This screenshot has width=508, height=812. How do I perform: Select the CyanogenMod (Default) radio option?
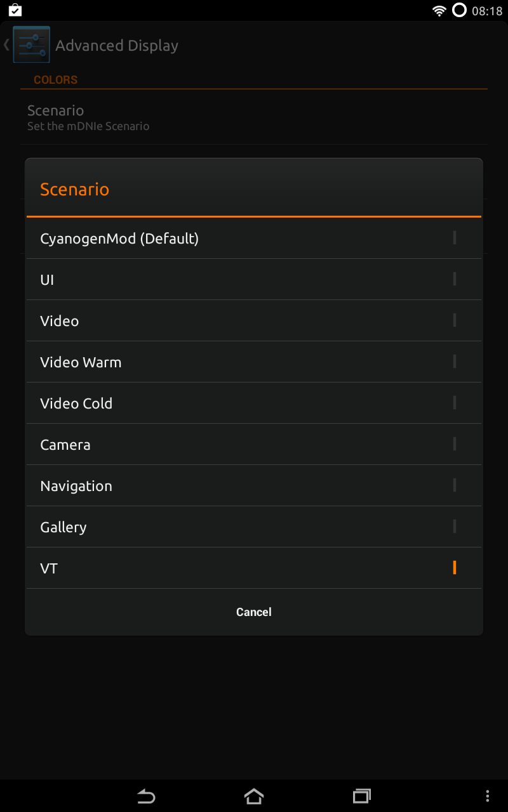[454, 238]
